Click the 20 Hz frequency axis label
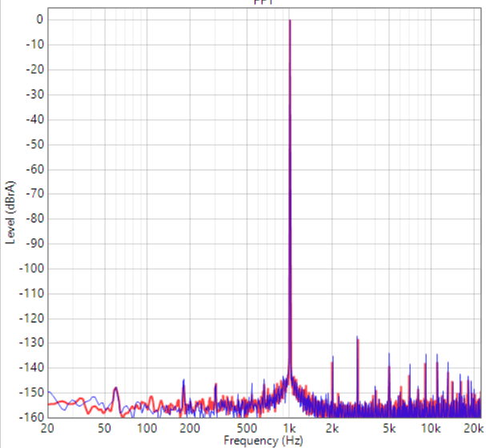Viewport: 486px width, 448px height. 47,429
